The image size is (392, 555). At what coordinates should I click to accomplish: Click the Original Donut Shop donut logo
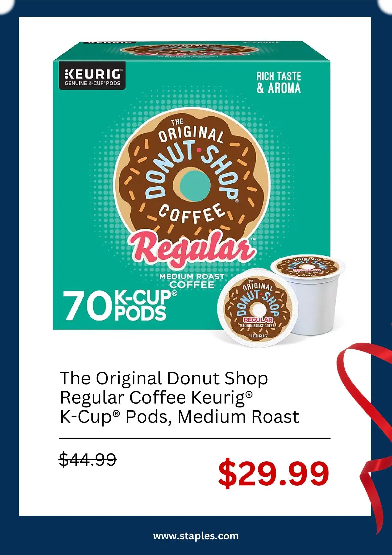[x=191, y=177]
